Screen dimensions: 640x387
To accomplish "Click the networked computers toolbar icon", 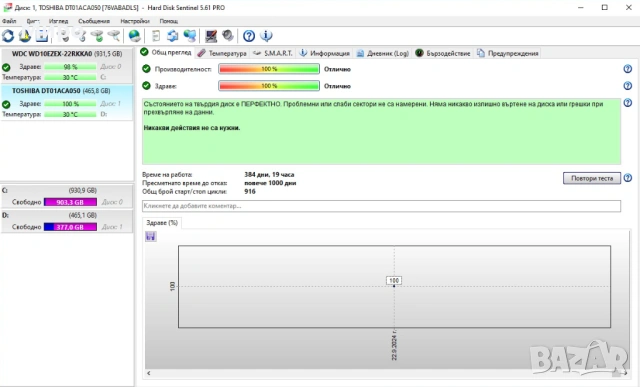I will click(x=190, y=36).
